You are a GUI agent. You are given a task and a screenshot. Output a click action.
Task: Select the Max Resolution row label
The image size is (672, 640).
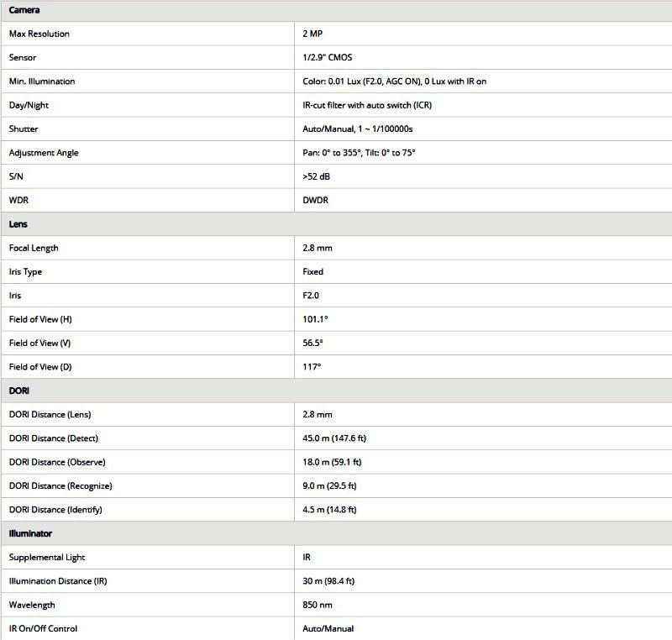[x=39, y=34]
